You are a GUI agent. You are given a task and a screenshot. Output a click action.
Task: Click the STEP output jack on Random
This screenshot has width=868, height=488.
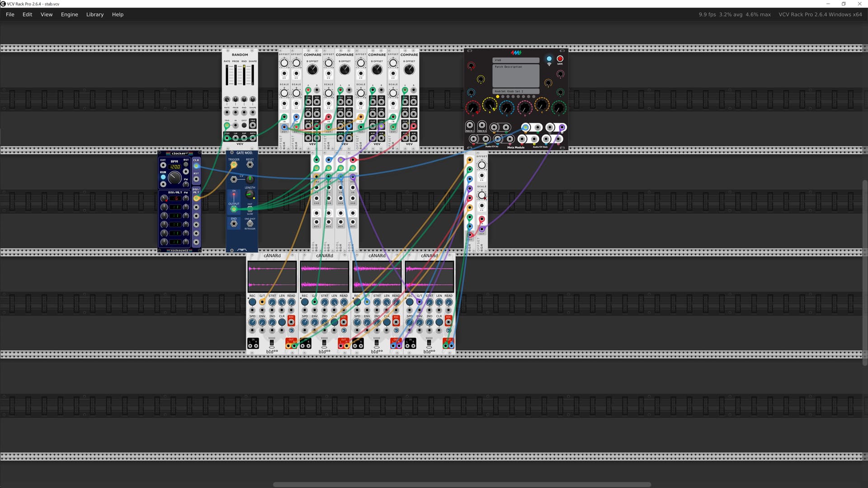pyautogui.click(x=227, y=138)
